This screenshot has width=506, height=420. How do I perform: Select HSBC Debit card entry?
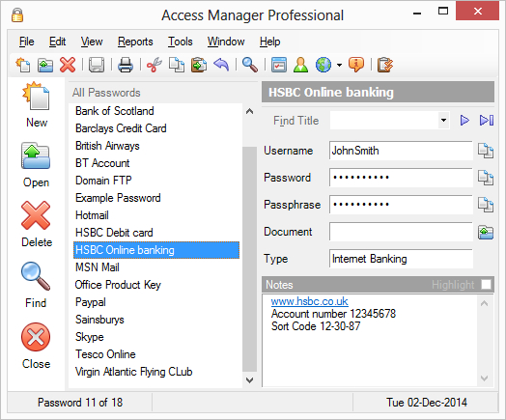156,233
